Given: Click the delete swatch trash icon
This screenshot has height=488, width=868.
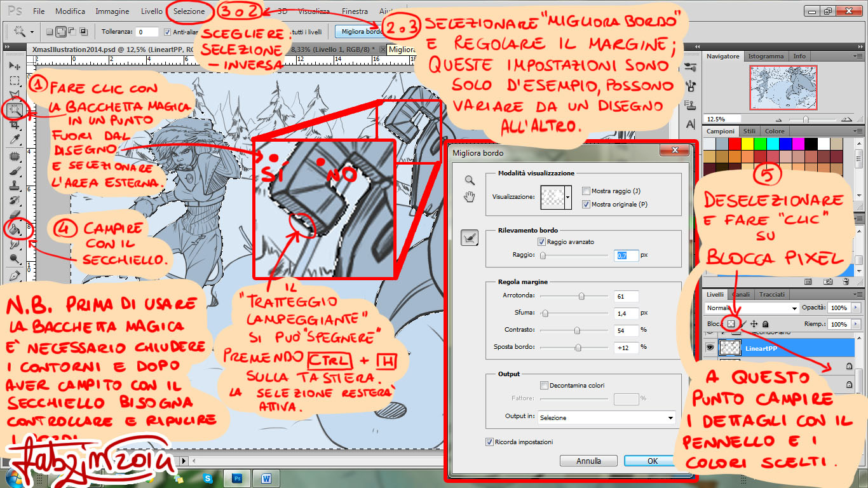Looking at the screenshot, I should [x=845, y=281].
